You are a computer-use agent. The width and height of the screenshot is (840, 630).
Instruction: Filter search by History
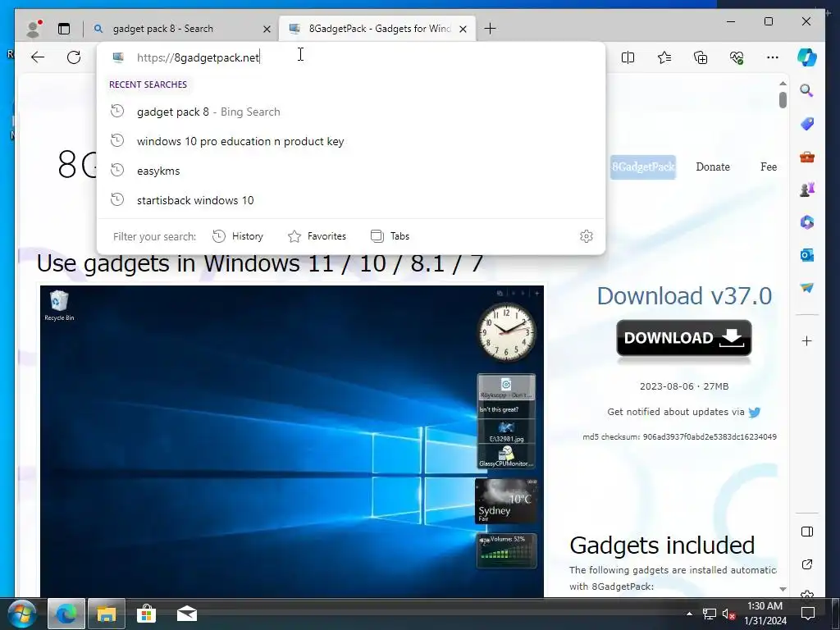pyautogui.click(x=238, y=236)
